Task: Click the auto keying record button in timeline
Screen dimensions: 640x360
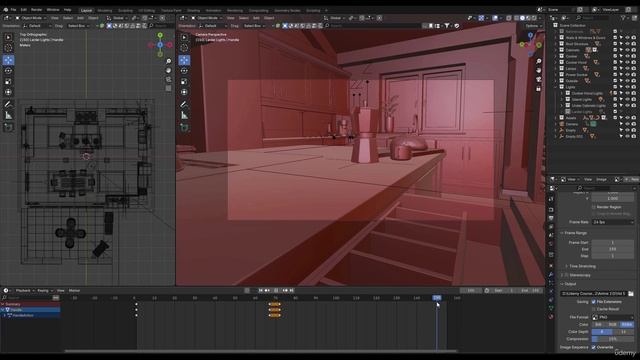Action: [x=247, y=290]
